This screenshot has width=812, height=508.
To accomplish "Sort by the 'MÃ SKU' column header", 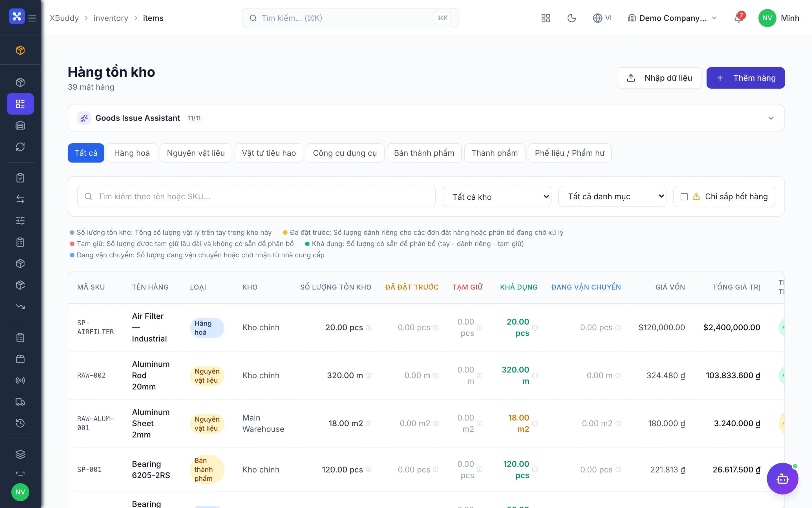I will click(x=91, y=287).
